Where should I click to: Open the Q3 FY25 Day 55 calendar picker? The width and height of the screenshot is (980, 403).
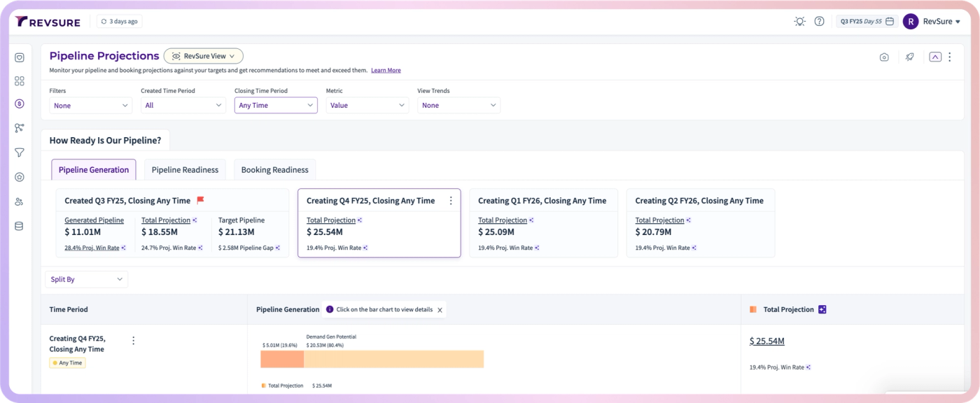(x=867, y=22)
